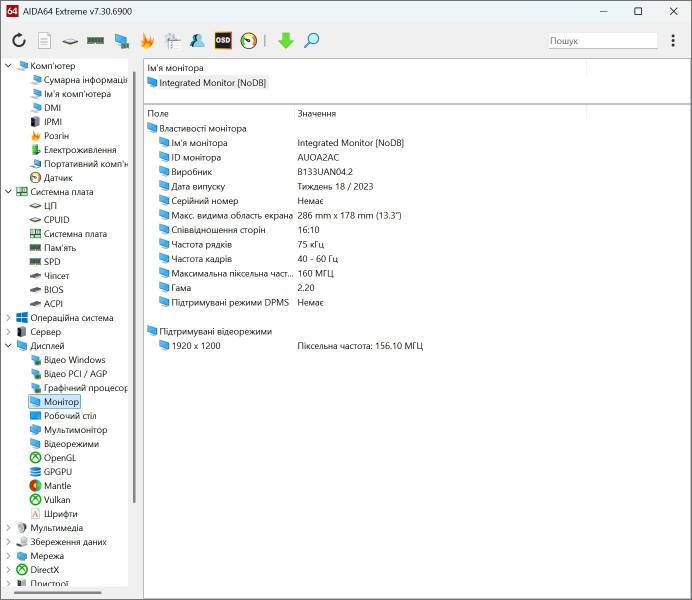
Task: Select the Монітор tree item
Action: (x=55, y=402)
